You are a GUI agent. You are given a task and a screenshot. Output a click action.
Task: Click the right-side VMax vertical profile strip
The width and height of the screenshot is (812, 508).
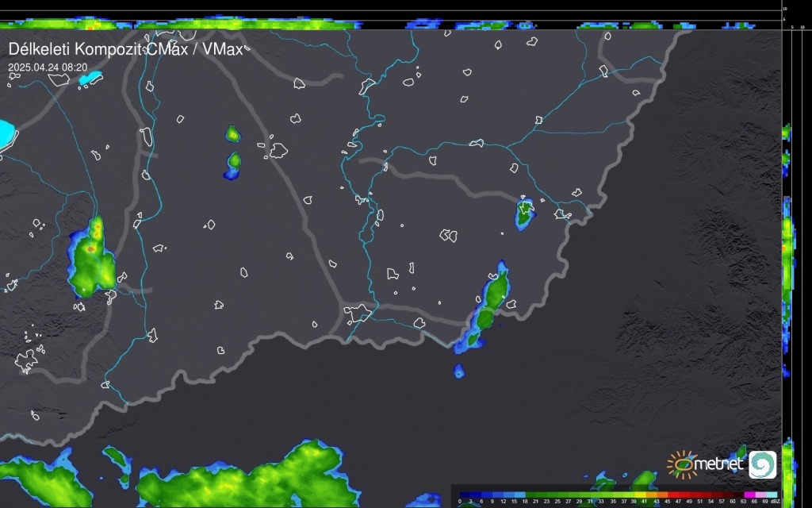coord(787,254)
